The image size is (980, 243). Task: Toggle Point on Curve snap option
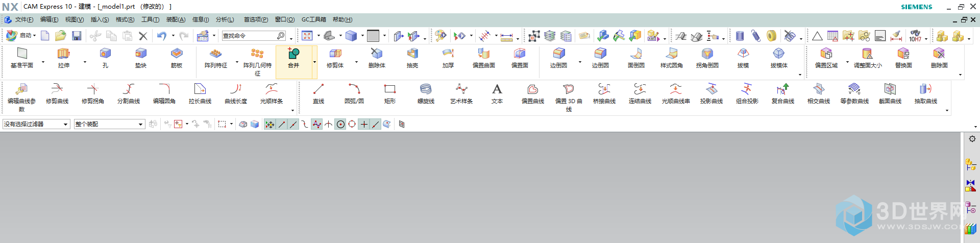tap(376, 124)
